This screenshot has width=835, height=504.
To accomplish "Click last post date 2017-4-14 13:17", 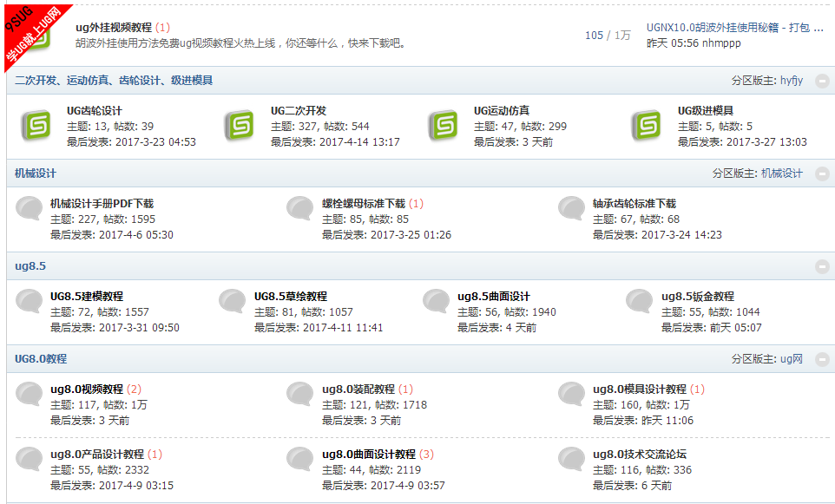I will 359,142.
